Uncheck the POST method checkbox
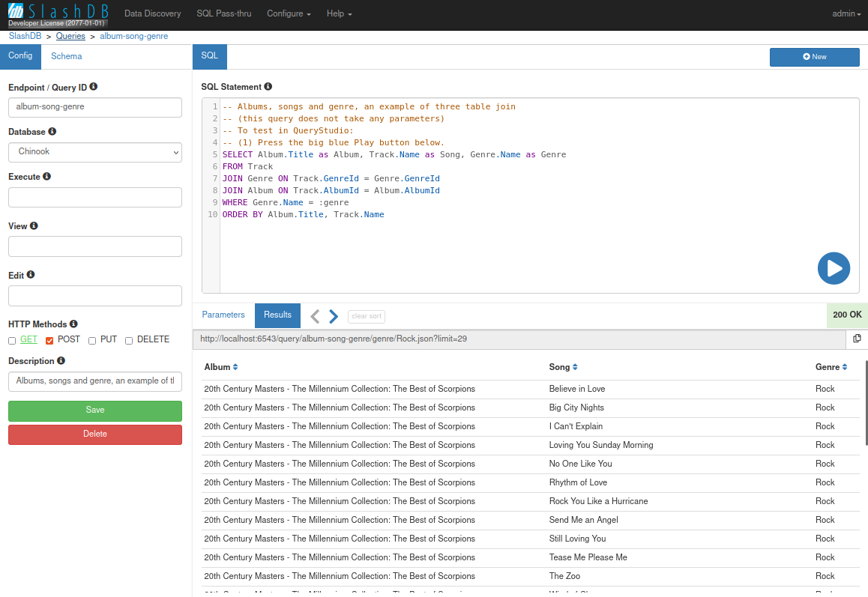 49,341
